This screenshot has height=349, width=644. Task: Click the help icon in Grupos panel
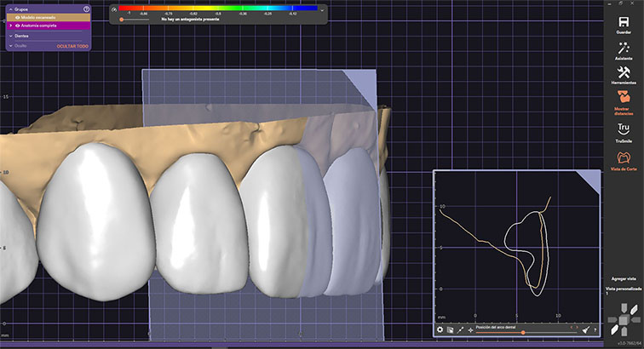point(86,9)
